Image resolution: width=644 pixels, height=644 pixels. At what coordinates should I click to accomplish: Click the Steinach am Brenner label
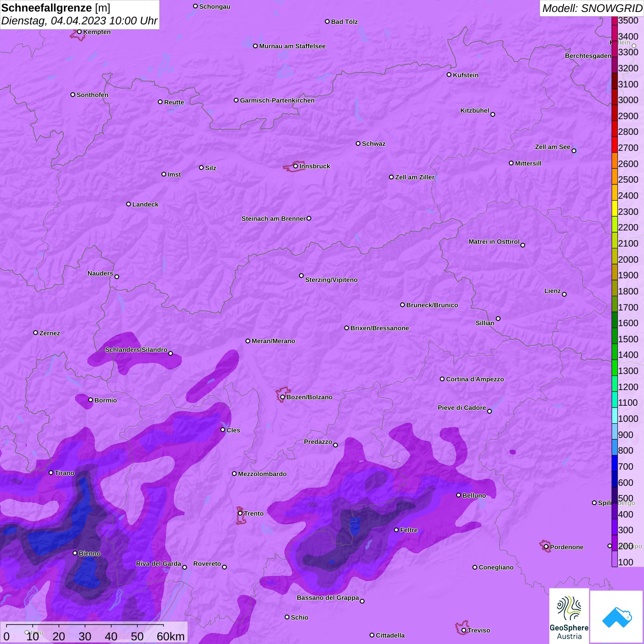pyautogui.click(x=273, y=218)
